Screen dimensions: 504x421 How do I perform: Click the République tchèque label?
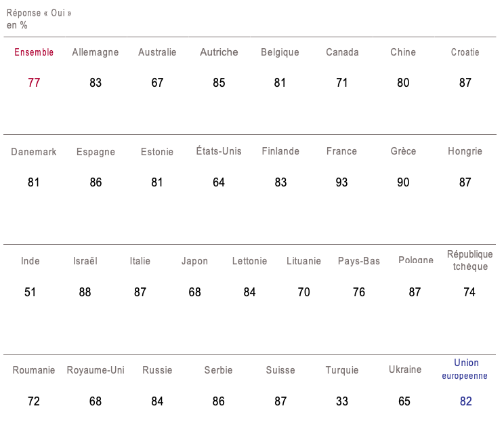(470, 260)
